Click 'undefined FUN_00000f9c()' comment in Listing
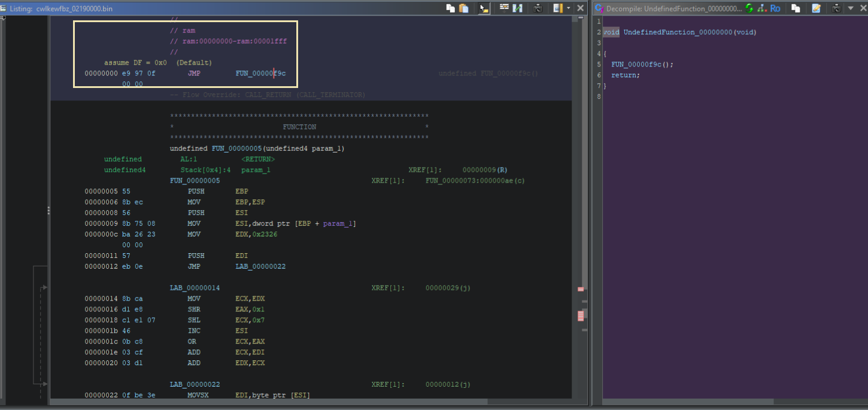This screenshot has width=868, height=410. point(488,73)
